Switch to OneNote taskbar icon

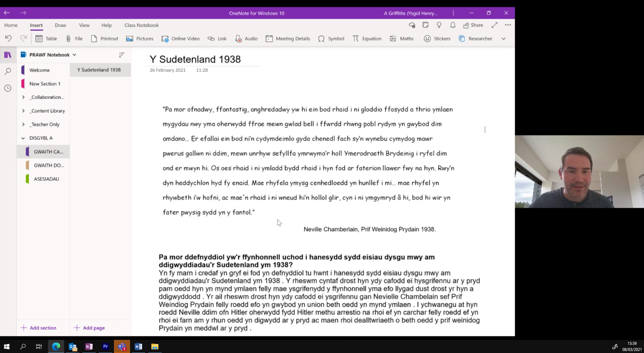(89, 346)
